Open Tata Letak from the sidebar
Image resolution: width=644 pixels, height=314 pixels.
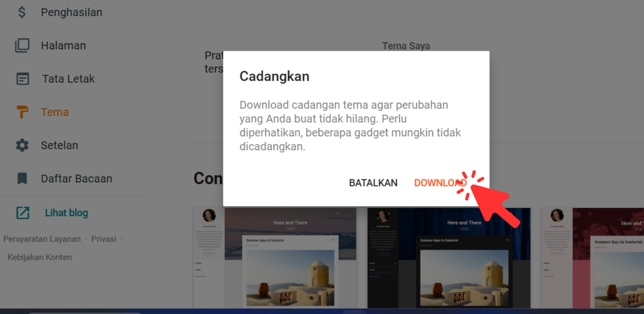click(68, 79)
